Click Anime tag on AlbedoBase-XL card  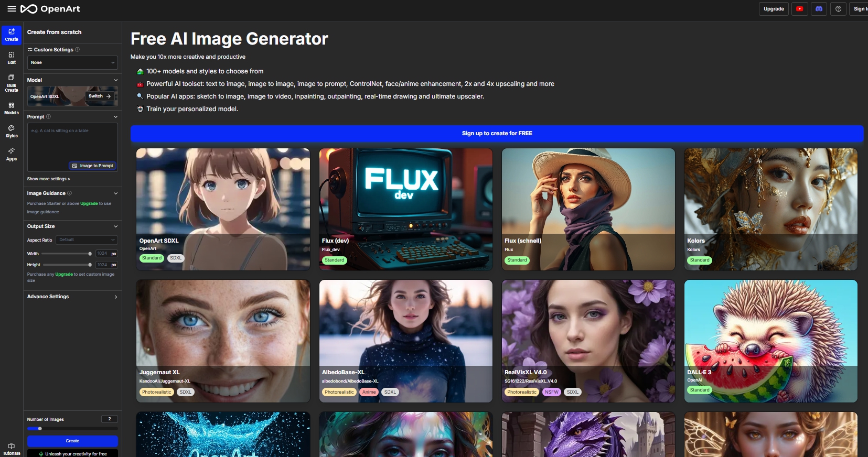click(x=369, y=392)
